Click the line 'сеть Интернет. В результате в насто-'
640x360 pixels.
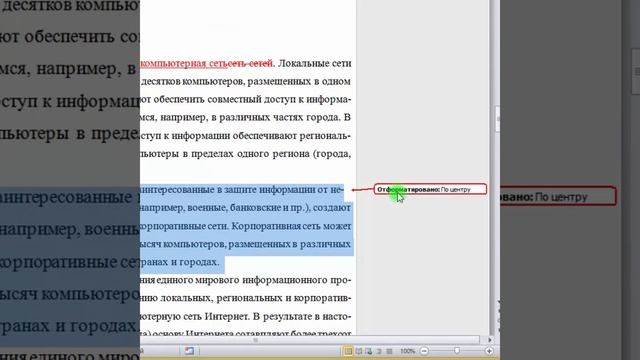(246, 316)
